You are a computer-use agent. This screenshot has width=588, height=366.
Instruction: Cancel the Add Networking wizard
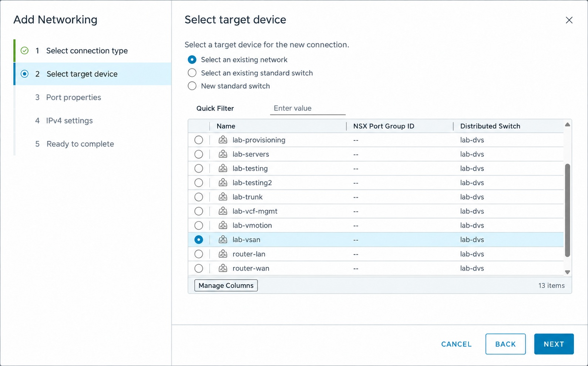click(x=456, y=344)
